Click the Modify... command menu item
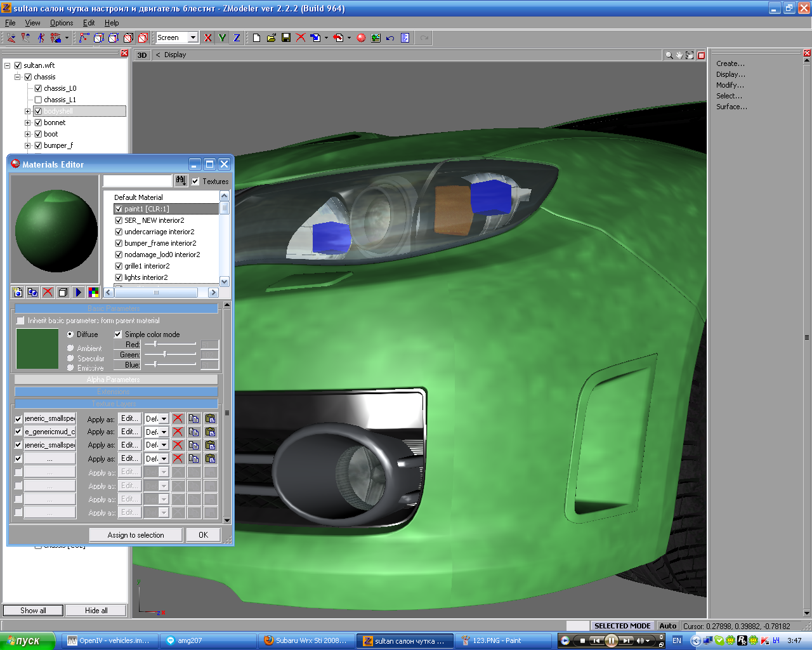 (x=730, y=85)
